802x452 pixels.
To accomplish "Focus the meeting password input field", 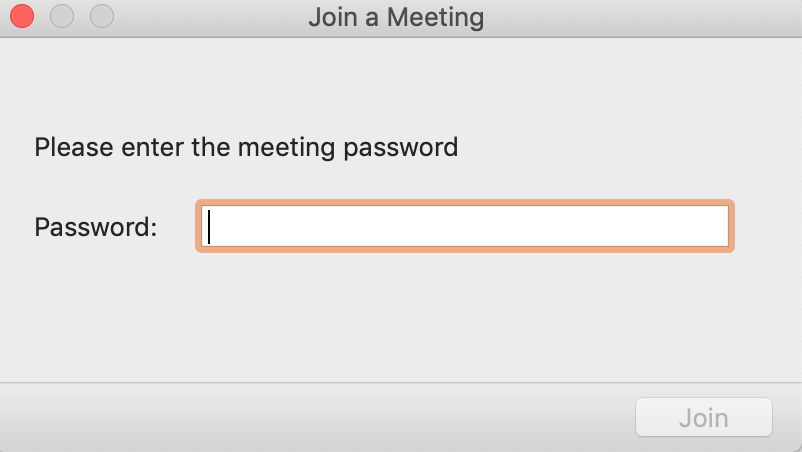I will 465,226.
